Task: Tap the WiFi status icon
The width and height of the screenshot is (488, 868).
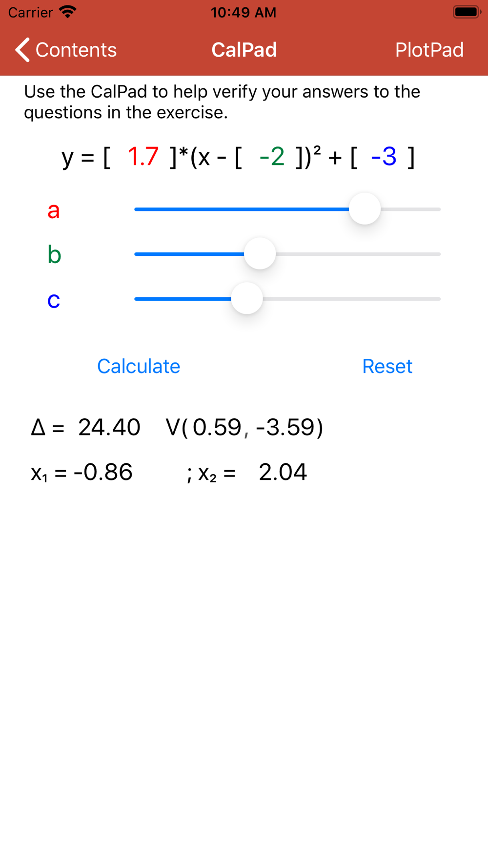Action: coord(68,12)
